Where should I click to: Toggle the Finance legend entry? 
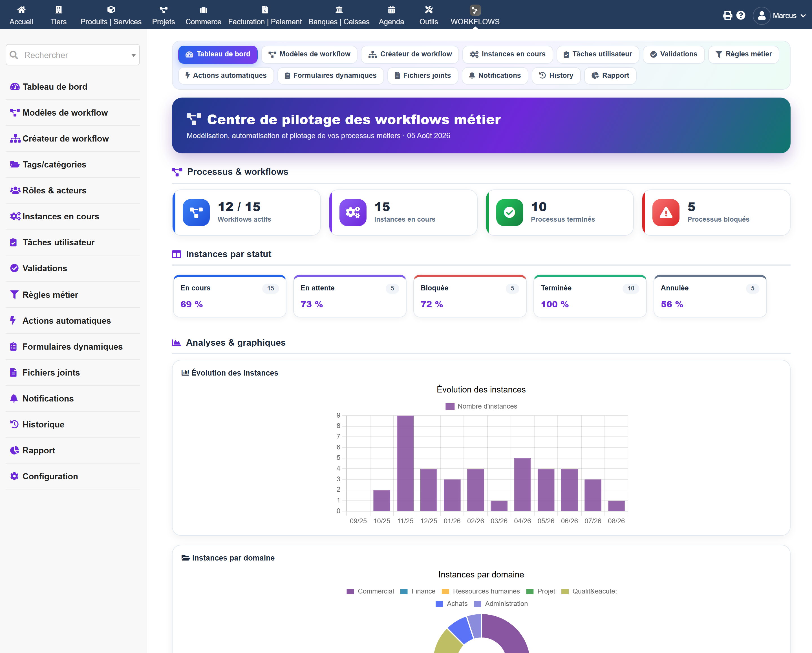click(417, 591)
